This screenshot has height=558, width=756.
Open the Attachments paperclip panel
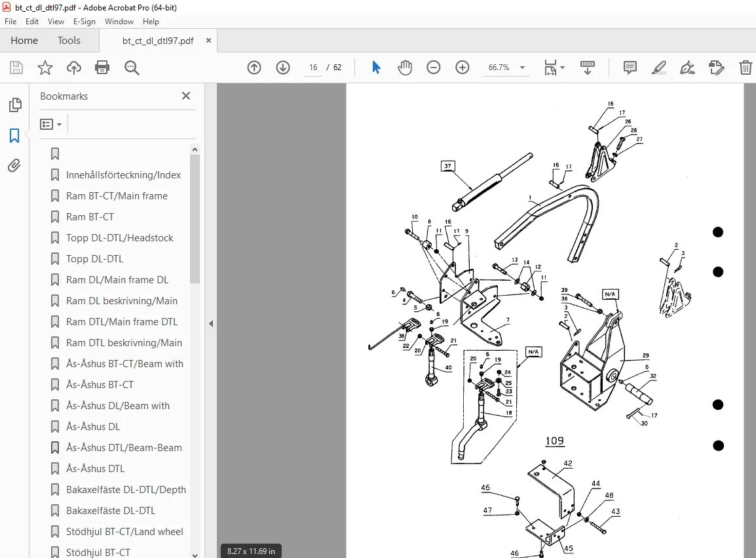pyautogui.click(x=14, y=166)
